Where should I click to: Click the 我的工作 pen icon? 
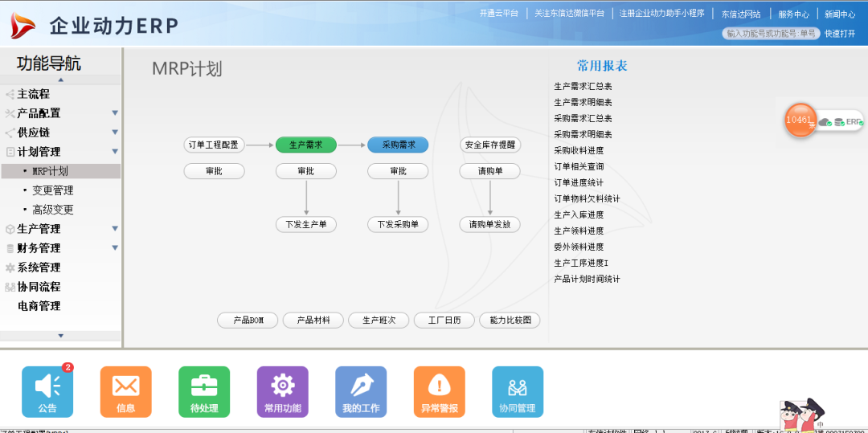coord(361,391)
